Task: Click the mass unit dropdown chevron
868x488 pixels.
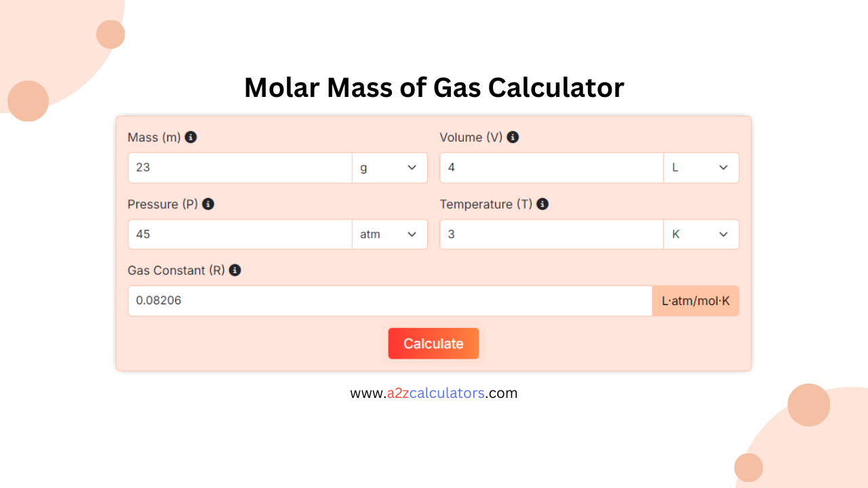Action: tap(411, 167)
